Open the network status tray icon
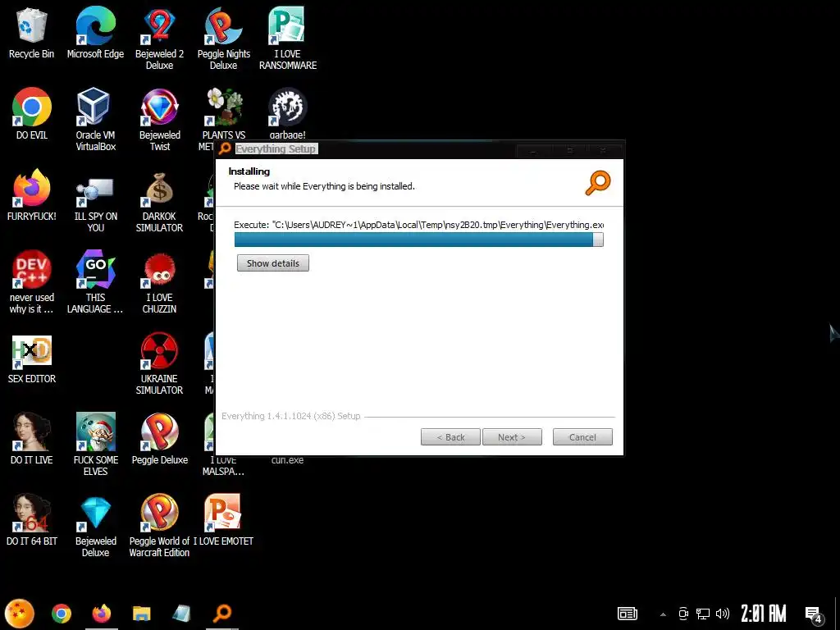 (703, 614)
